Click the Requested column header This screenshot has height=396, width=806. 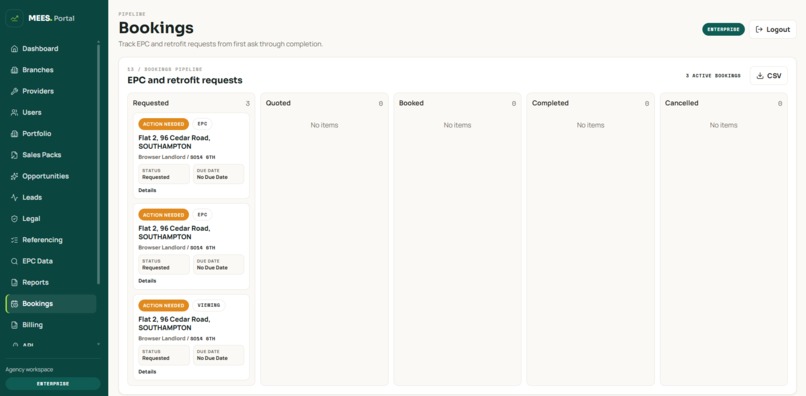pos(151,103)
